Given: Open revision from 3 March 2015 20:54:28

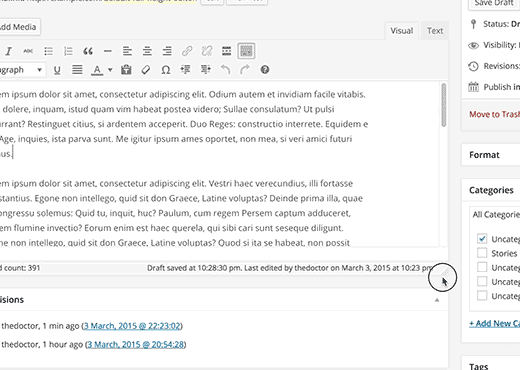Looking at the screenshot, I should click(135, 344).
